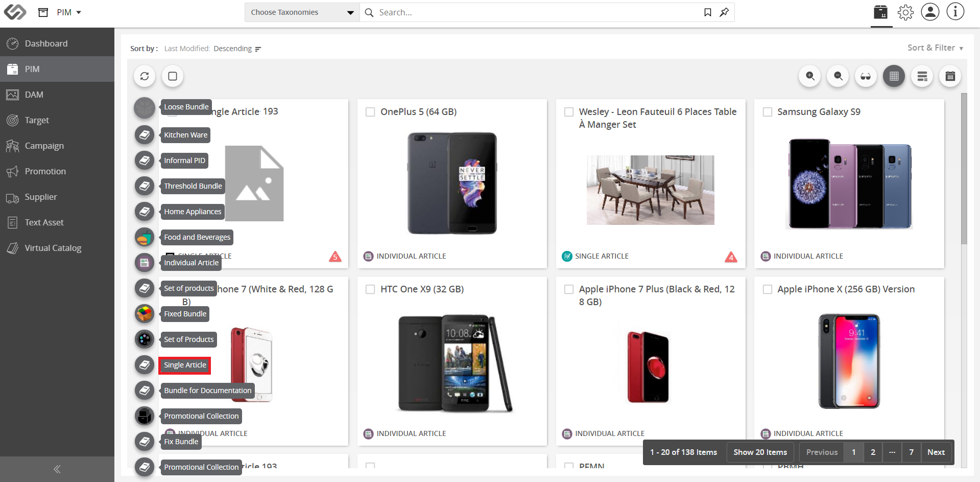Open Campaign in the sidebar
The width and height of the screenshot is (980, 482).
pyautogui.click(x=57, y=146)
